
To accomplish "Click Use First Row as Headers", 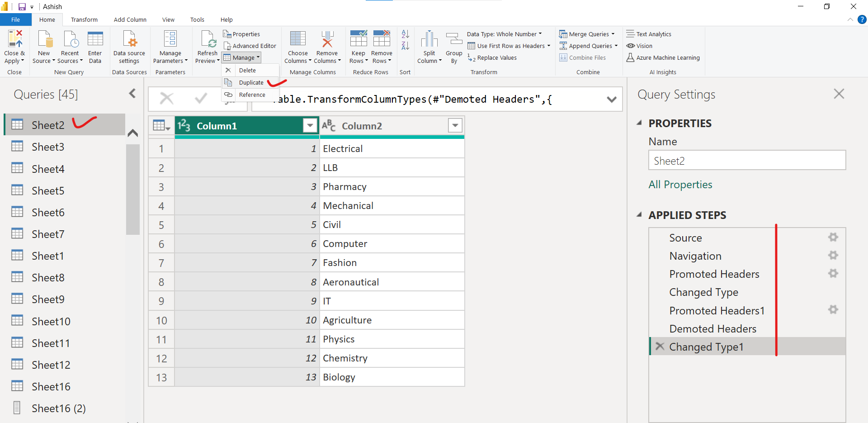I will (x=508, y=46).
